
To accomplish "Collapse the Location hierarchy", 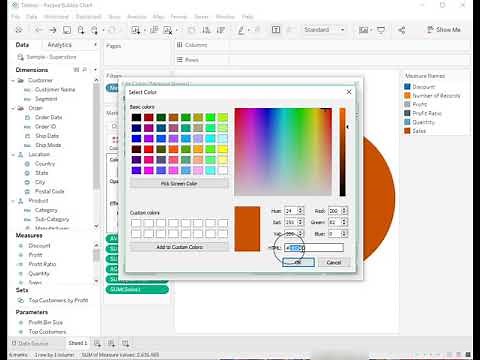I will point(13,155).
